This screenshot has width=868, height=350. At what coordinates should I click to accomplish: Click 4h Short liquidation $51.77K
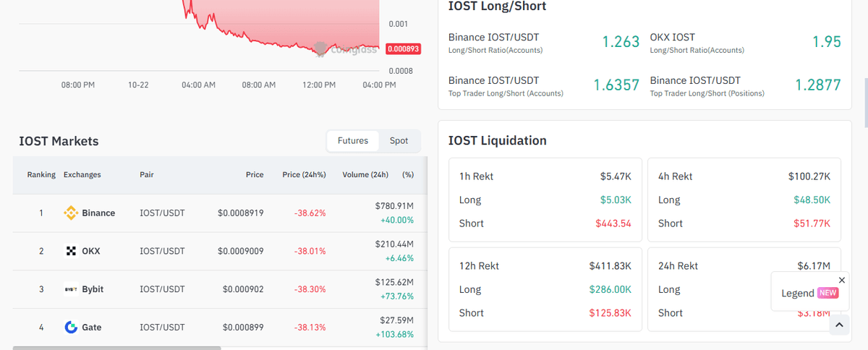(812, 223)
